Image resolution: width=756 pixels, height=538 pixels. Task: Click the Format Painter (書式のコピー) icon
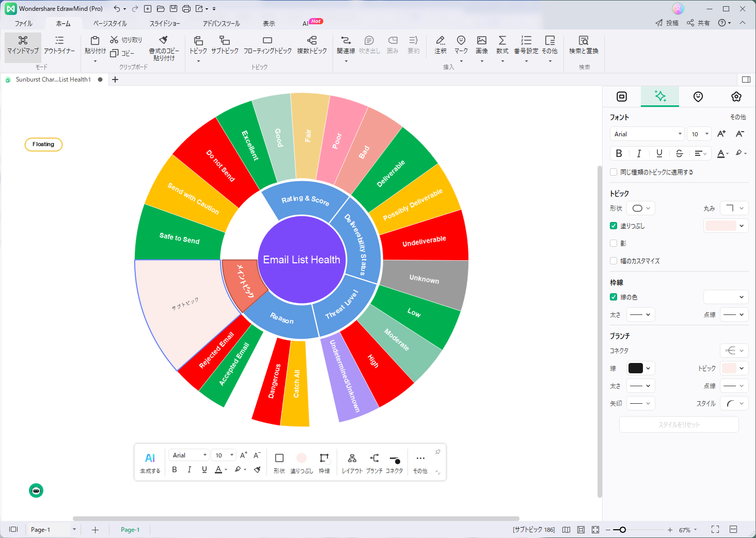click(164, 40)
